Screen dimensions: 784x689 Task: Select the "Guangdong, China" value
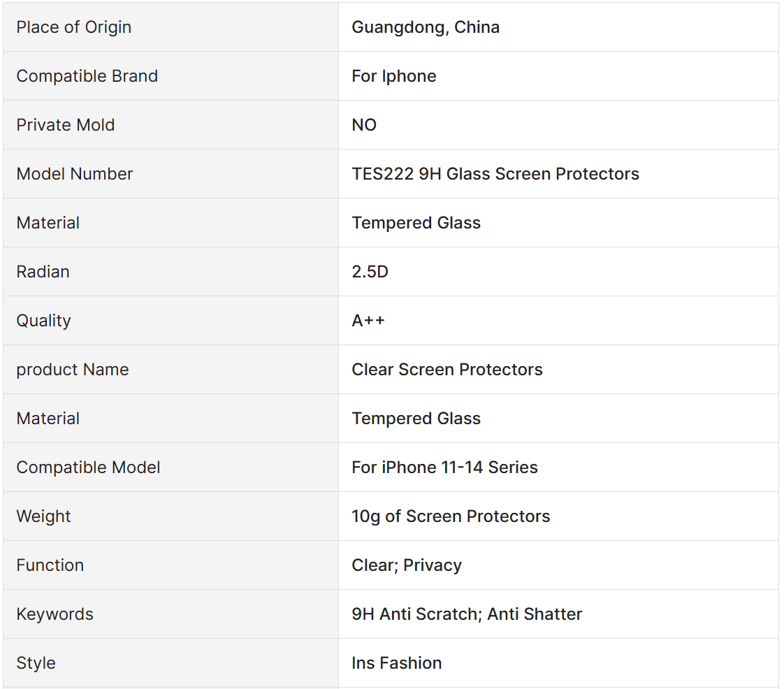click(x=426, y=27)
